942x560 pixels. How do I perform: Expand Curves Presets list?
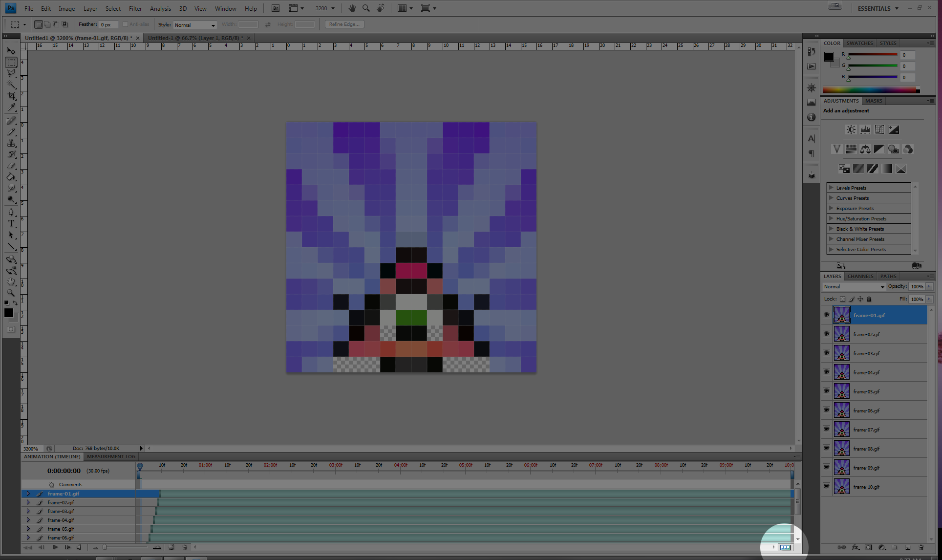click(831, 198)
